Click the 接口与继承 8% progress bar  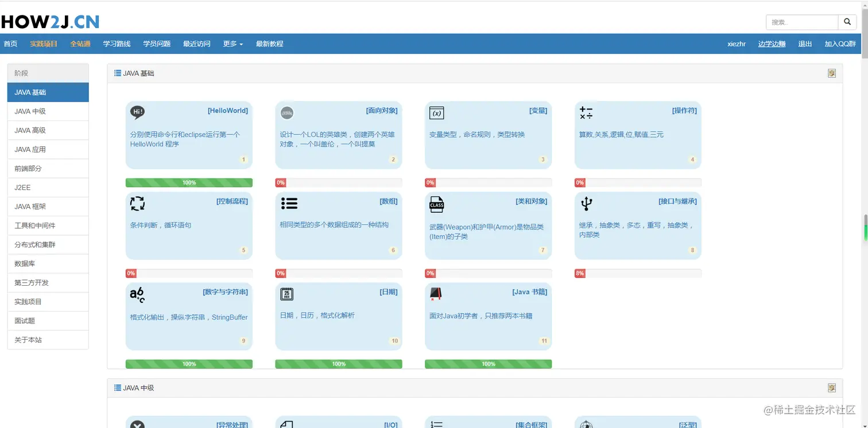[638, 273]
